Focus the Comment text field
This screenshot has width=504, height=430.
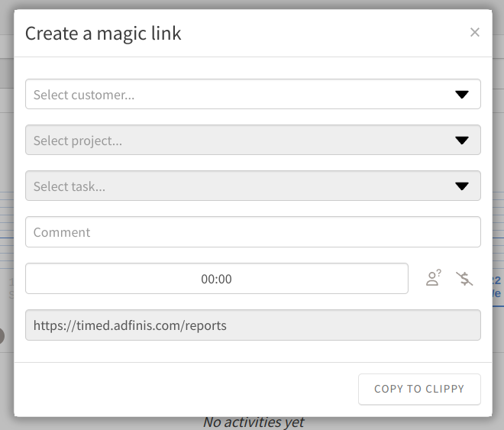(x=253, y=232)
